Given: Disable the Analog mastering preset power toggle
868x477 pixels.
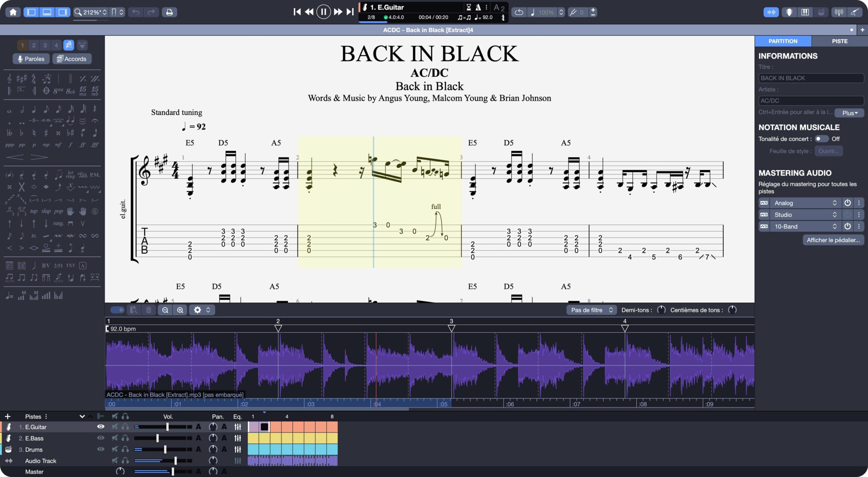Looking at the screenshot, I should click(848, 202).
